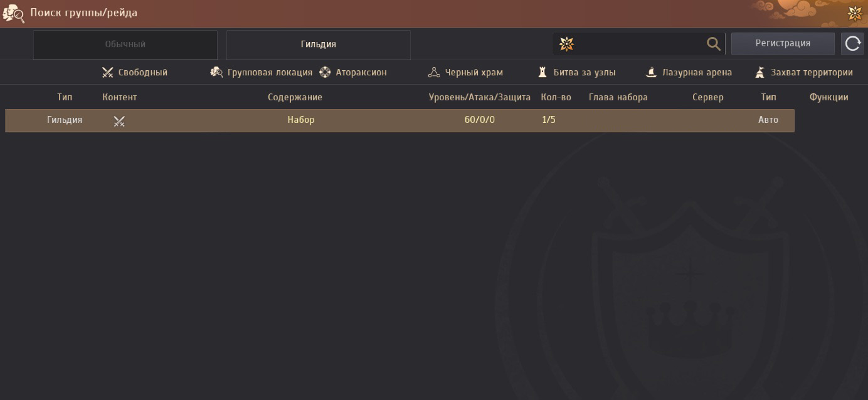The height and width of the screenshot is (400, 868).
Task: Select the Черный храм filter icon
Action: (434, 73)
